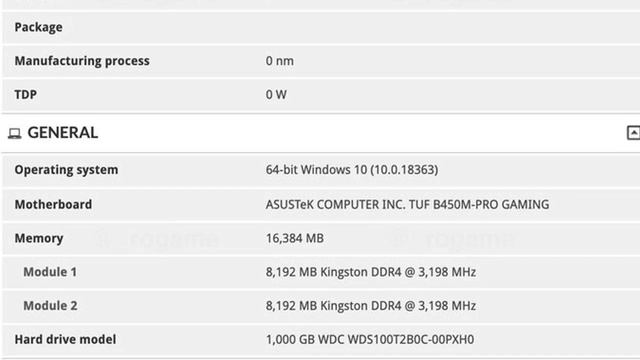Click the 0 nm process value

coord(280,61)
